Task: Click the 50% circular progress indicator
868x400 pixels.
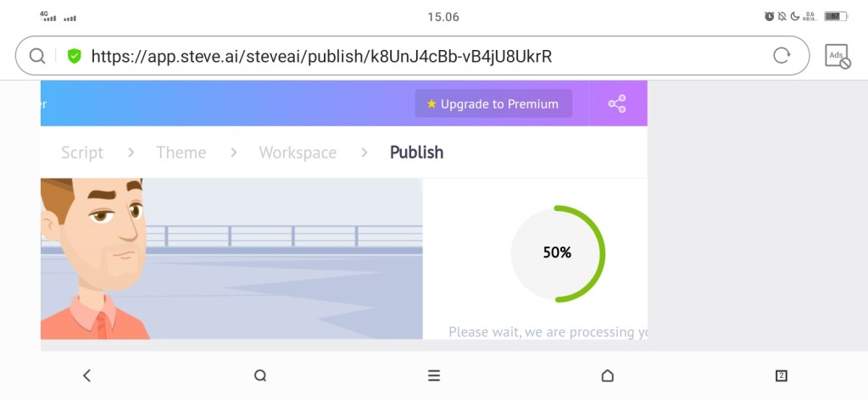Action: pyautogui.click(x=558, y=253)
